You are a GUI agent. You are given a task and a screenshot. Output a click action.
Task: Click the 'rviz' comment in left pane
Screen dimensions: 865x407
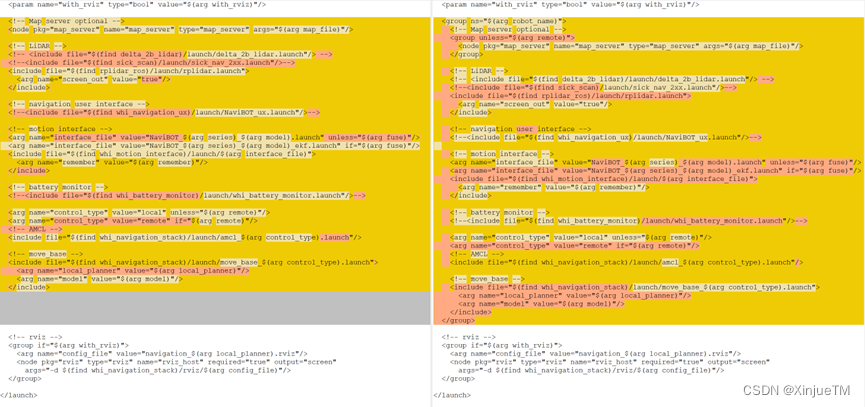[x=35, y=337]
